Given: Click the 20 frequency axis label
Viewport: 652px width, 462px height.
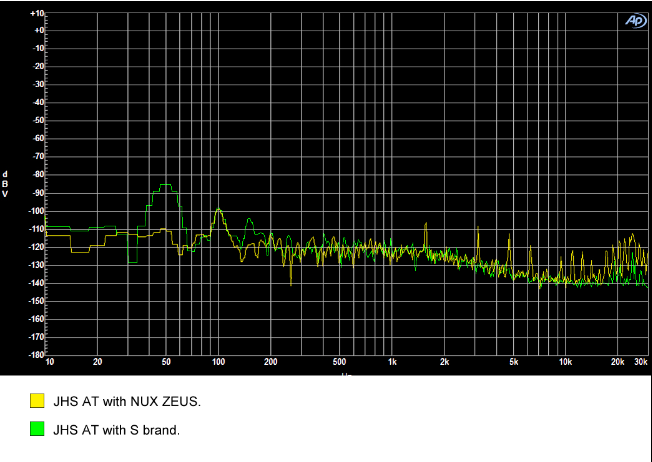Looking at the screenshot, I should tap(97, 362).
